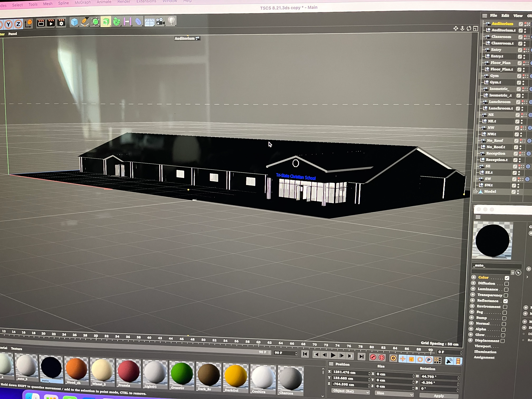Add a Light object via bulb icon
Viewport: 532px width, 399px height.
click(x=171, y=21)
